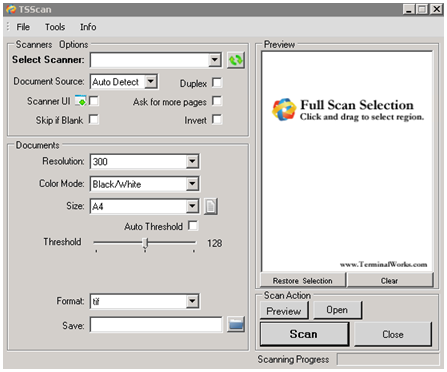The image size is (447, 372).
Task: Click the Scanning Progress bar
Action: [x=388, y=359]
